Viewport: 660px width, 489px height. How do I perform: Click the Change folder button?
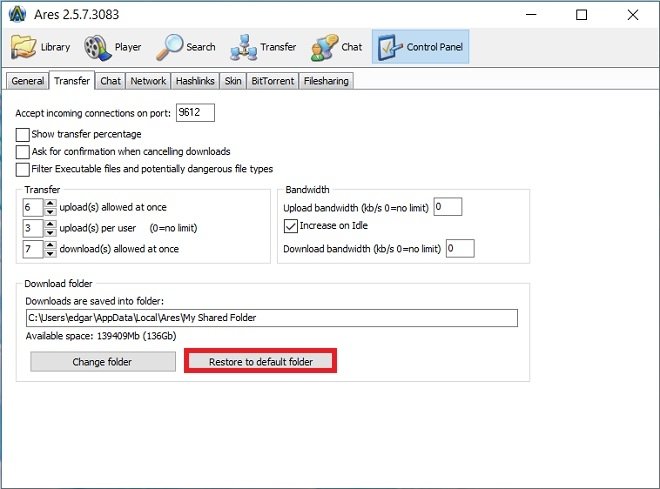pos(103,362)
